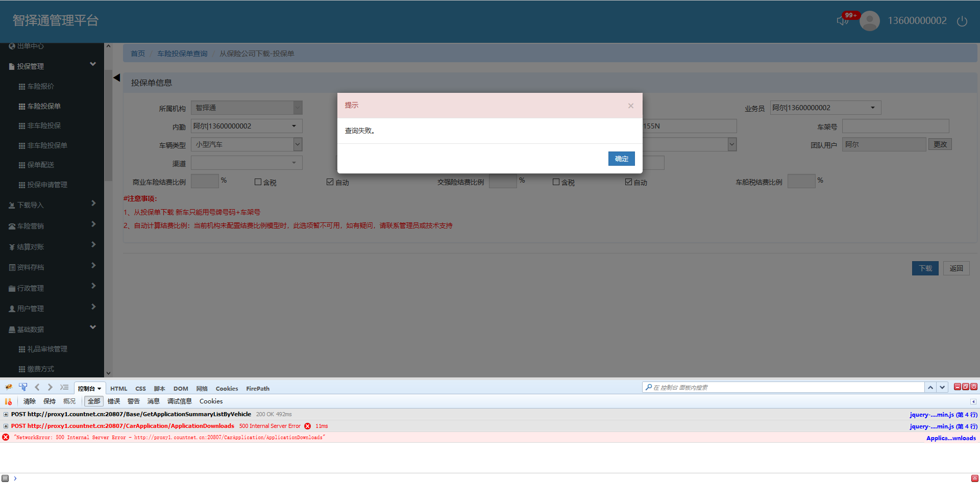Screen dimensions: 980x483
Task: Detach Firebug into a separate window
Action: click(966, 387)
